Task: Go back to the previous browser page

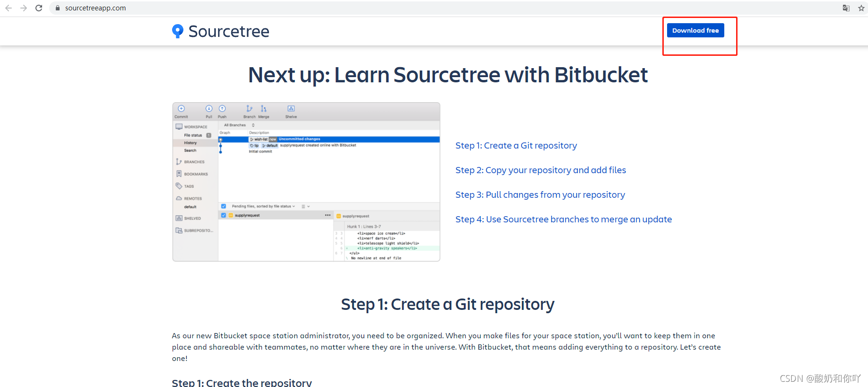Action: point(9,8)
